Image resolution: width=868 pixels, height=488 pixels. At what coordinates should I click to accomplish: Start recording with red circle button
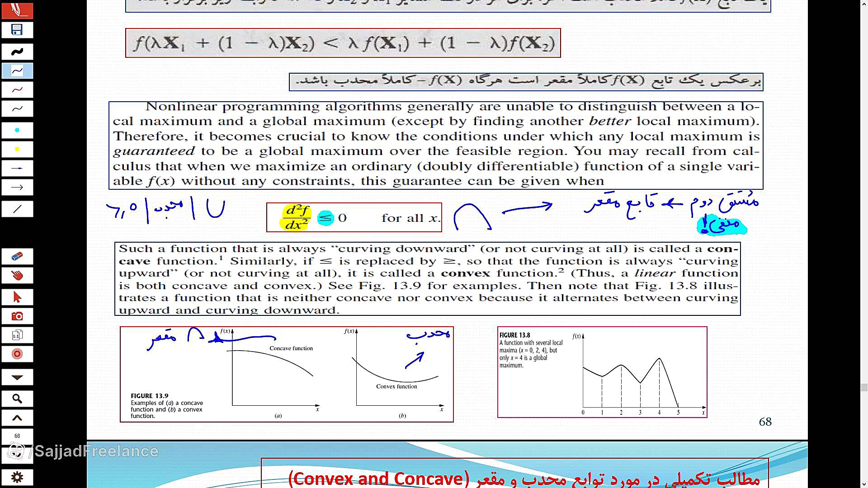(x=17, y=354)
